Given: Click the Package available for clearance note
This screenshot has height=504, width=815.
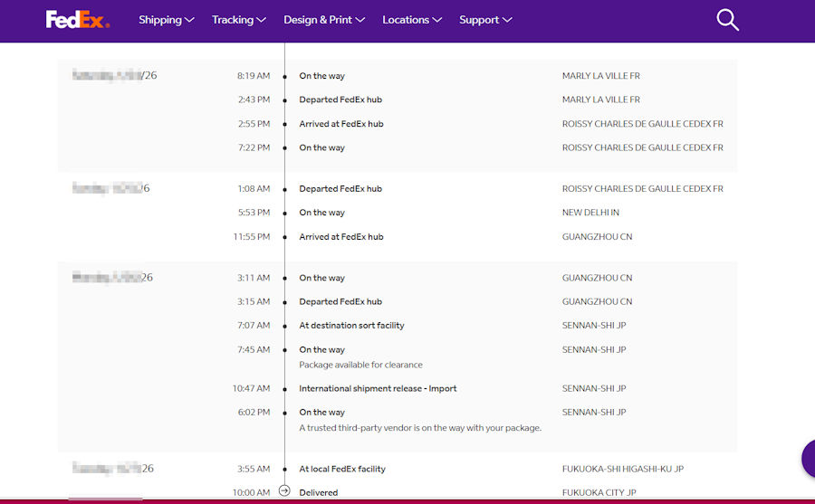Looking at the screenshot, I should pyautogui.click(x=360, y=366).
